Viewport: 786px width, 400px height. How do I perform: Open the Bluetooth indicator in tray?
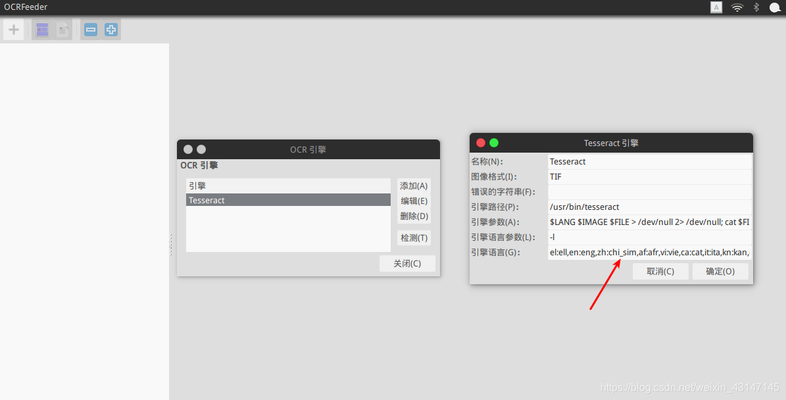pyautogui.click(x=756, y=7)
